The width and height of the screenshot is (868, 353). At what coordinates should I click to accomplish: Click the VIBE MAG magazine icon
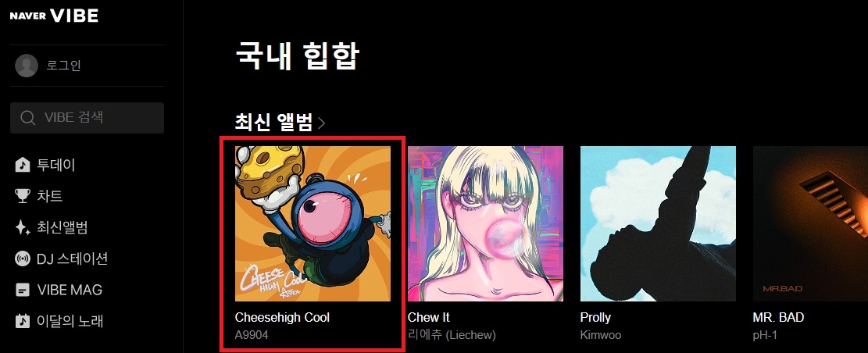point(22,290)
